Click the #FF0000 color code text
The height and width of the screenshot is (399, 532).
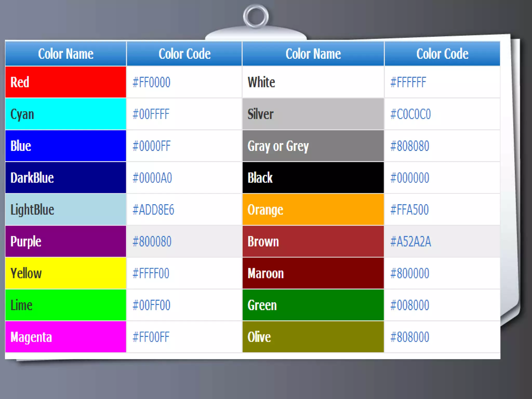click(151, 82)
